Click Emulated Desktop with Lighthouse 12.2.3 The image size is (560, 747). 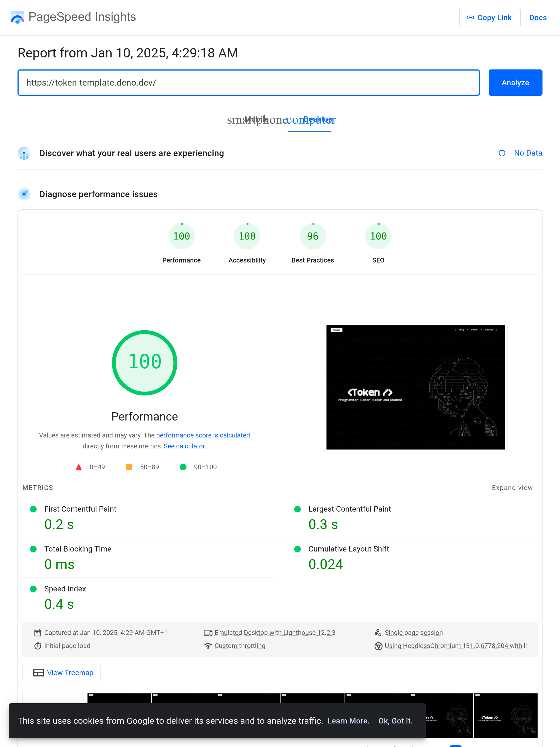pos(275,632)
